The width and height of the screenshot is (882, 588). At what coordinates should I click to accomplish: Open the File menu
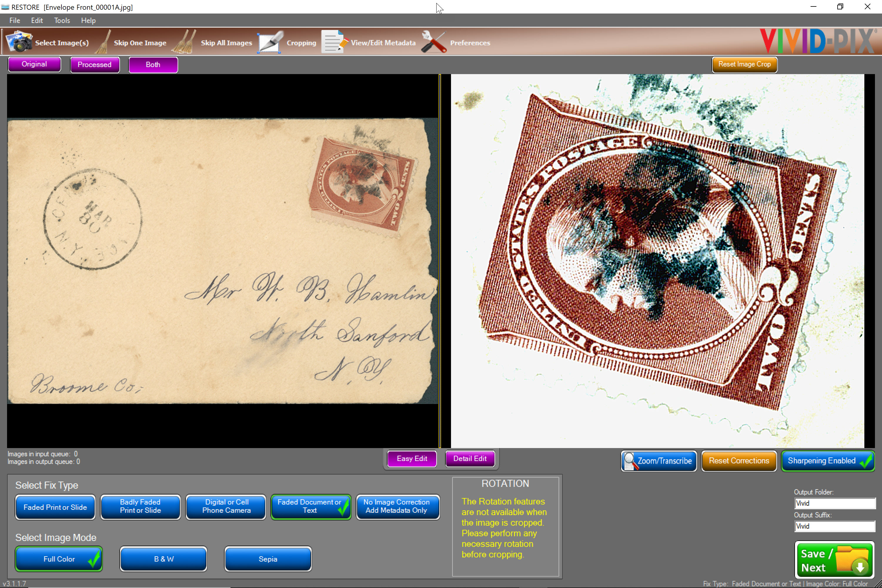pyautogui.click(x=14, y=20)
